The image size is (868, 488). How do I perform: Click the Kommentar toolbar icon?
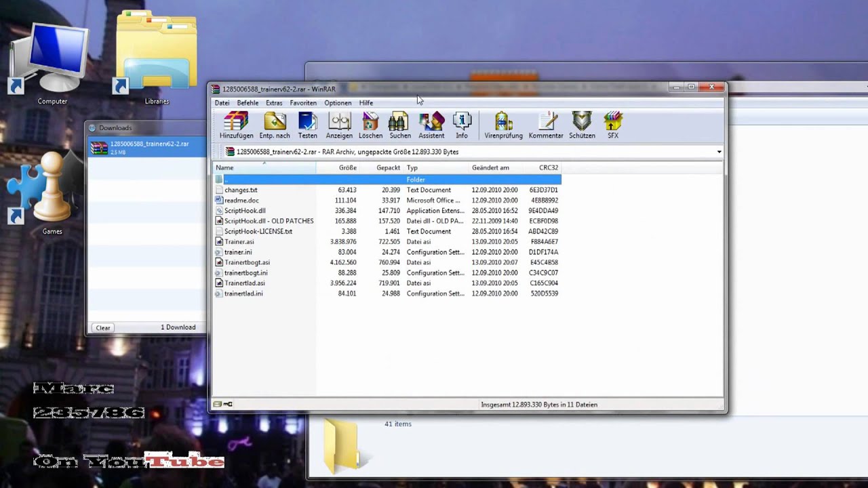click(x=546, y=125)
